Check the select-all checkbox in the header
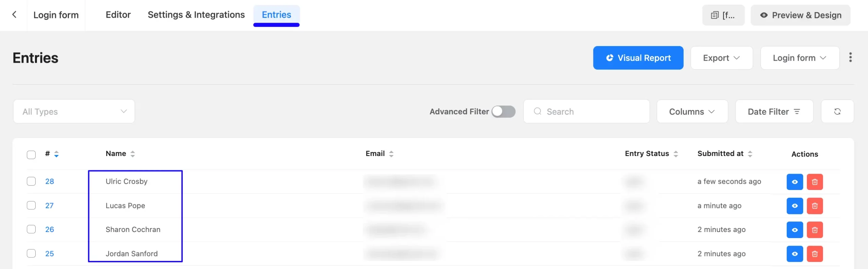This screenshot has height=269, width=868. coord(31,155)
